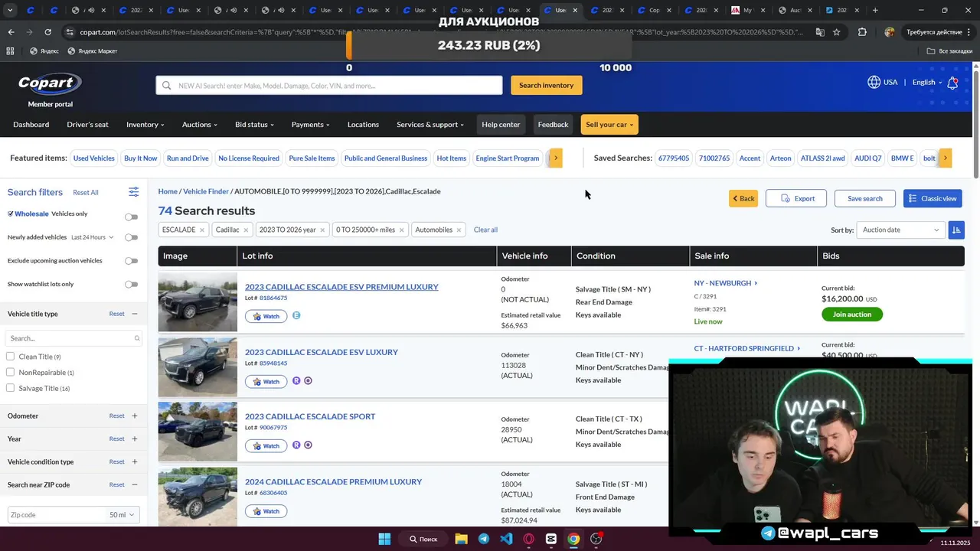Watch the 2023 Cadillac Escalade Sport lot
The height and width of the screenshot is (551, 980).
[266, 445]
